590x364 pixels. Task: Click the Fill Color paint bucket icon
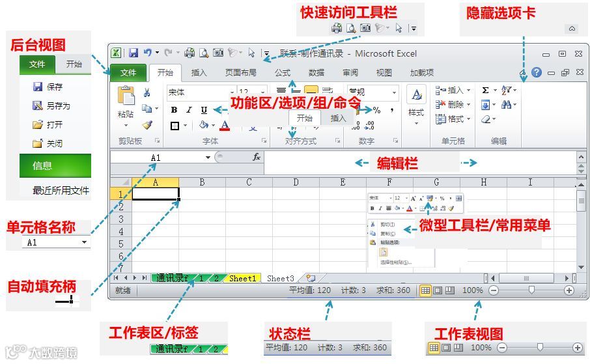point(204,125)
